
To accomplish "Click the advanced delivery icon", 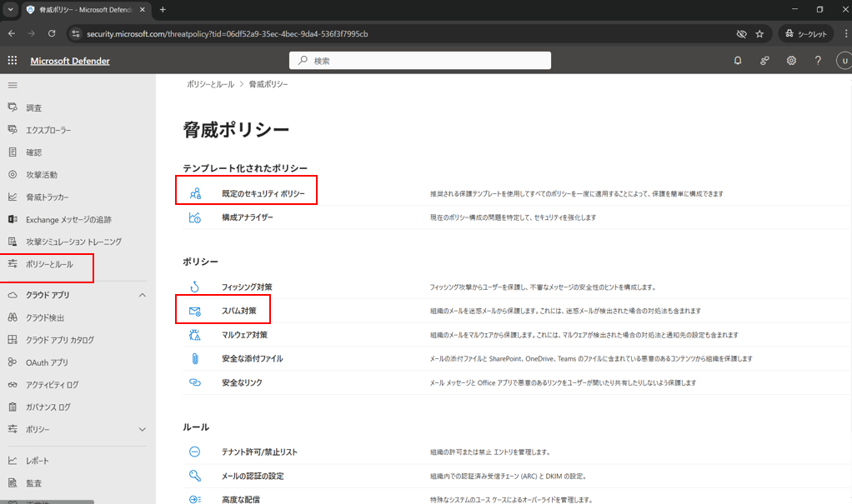I will [195, 500].
